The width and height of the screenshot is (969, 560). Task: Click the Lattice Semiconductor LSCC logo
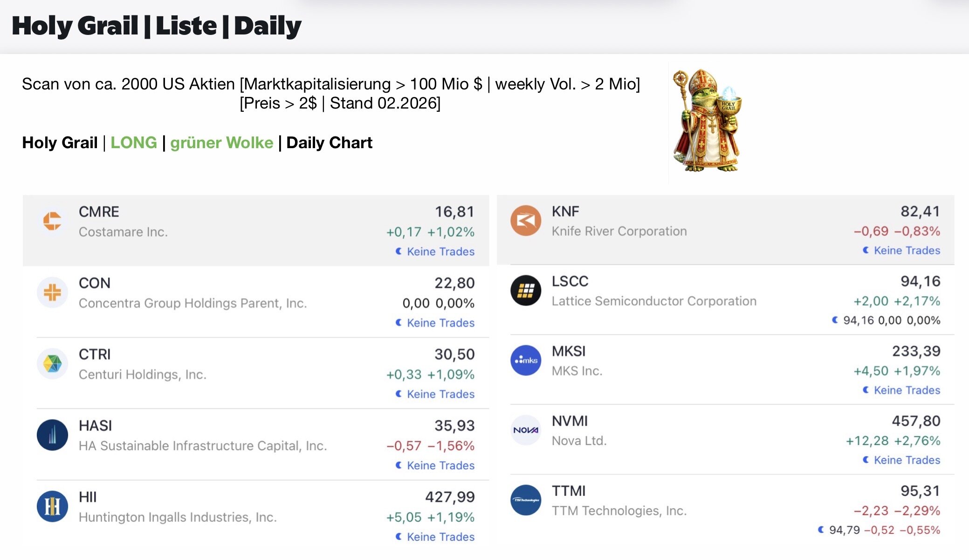click(526, 291)
